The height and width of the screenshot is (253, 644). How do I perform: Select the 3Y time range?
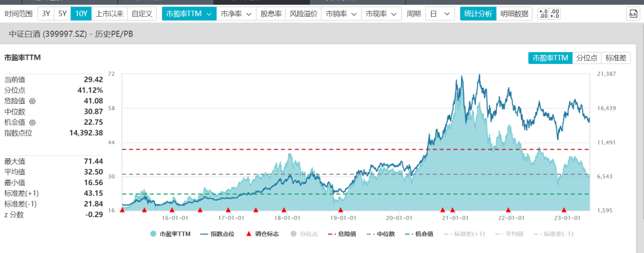(45, 14)
